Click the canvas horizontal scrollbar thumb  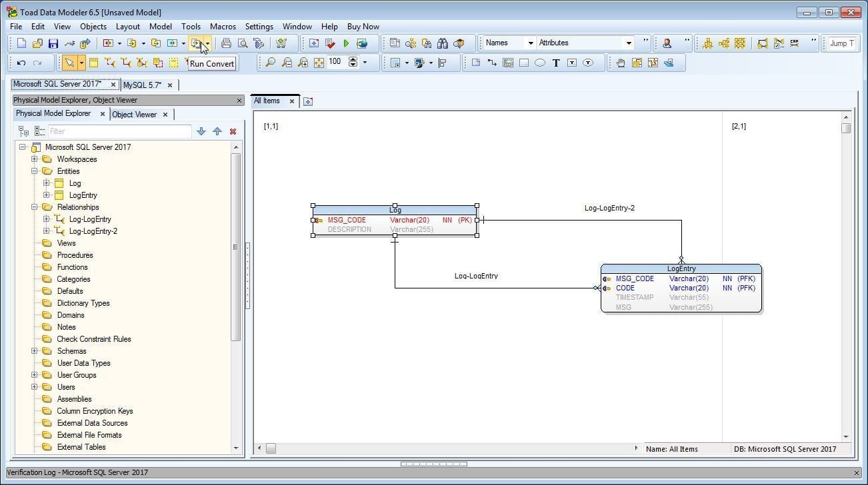click(271, 449)
